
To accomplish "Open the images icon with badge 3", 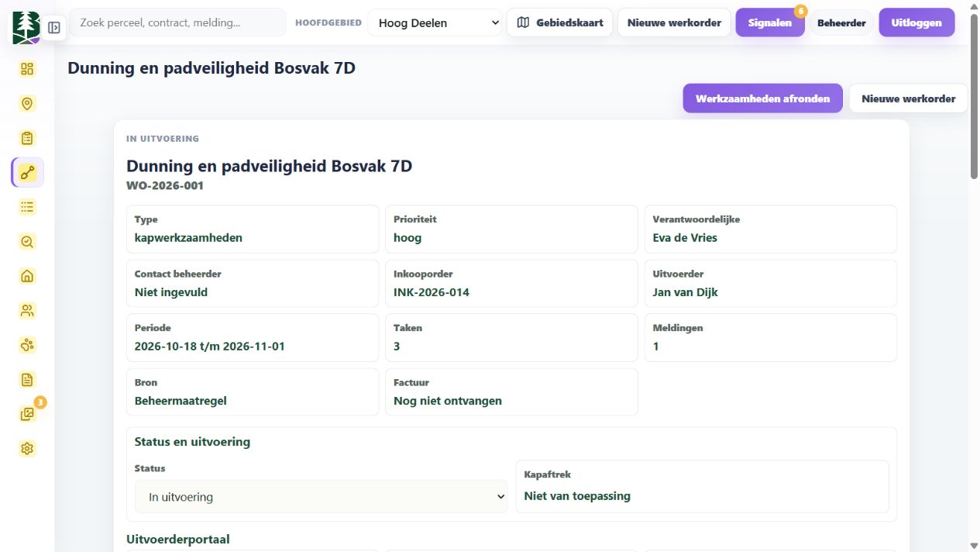I will 27,414.
